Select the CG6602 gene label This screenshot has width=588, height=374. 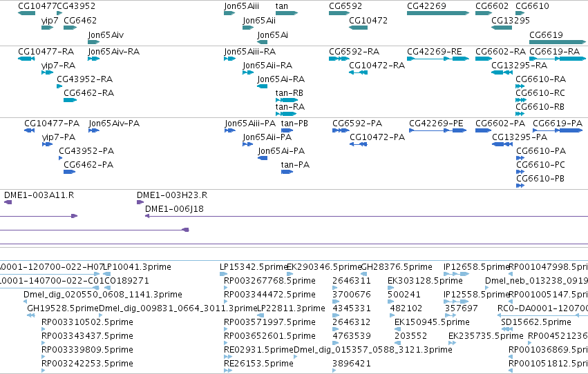click(492, 6)
